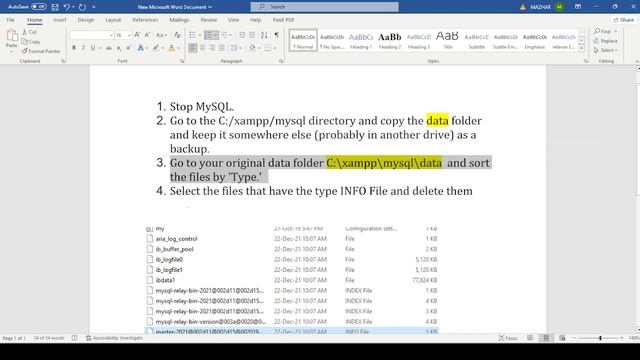Click Decrease Indent icon

[x=242, y=35]
